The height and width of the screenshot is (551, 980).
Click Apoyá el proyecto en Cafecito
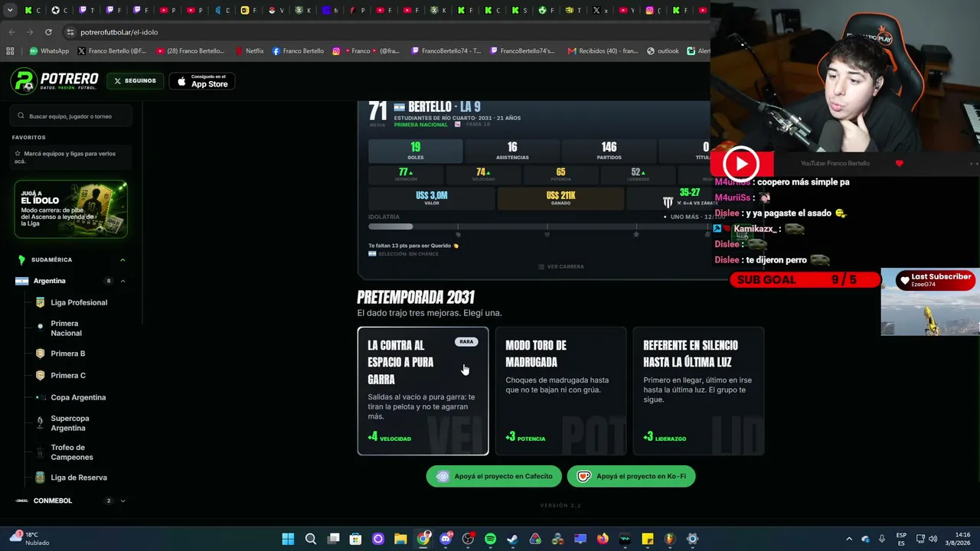click(x=494, y=476)
